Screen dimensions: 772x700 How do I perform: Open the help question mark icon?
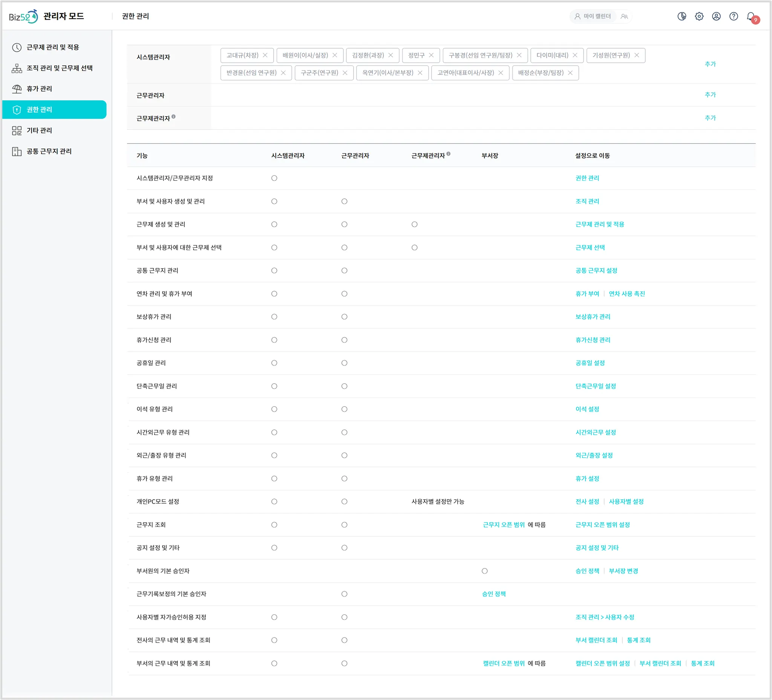click(733, 16)
